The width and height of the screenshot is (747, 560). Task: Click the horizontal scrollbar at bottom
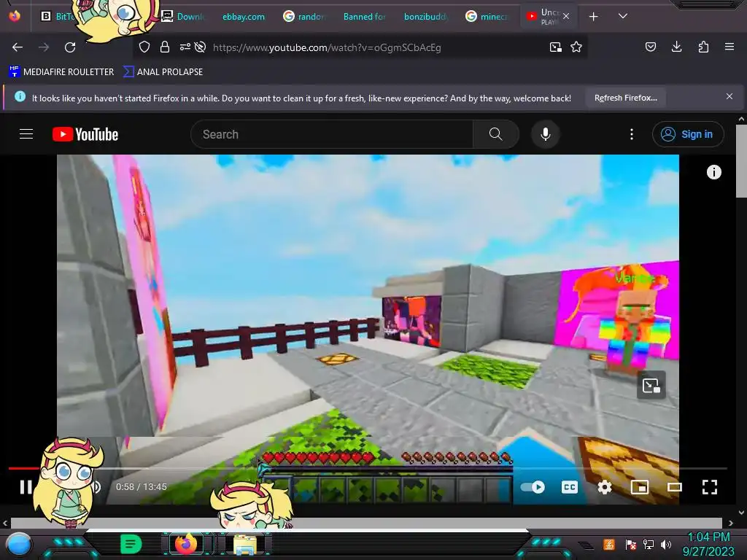pyautogui.click(x=366, y=523)
